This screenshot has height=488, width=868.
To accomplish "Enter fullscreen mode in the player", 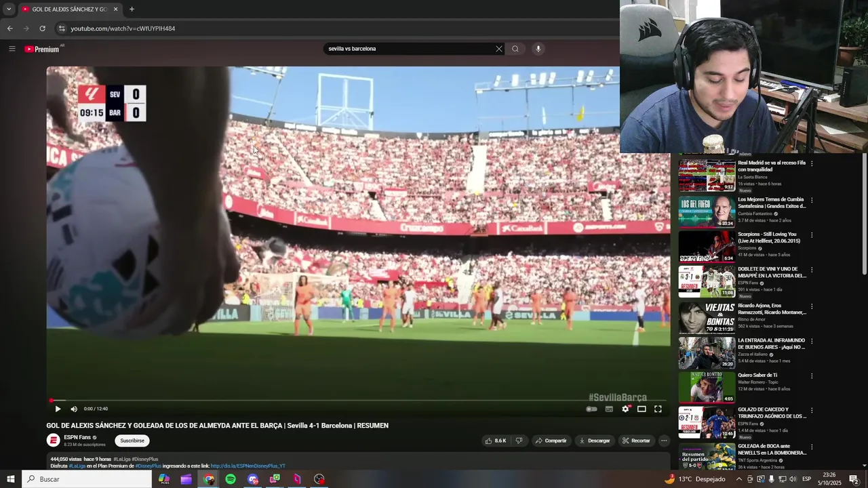I will click(658, 409).
